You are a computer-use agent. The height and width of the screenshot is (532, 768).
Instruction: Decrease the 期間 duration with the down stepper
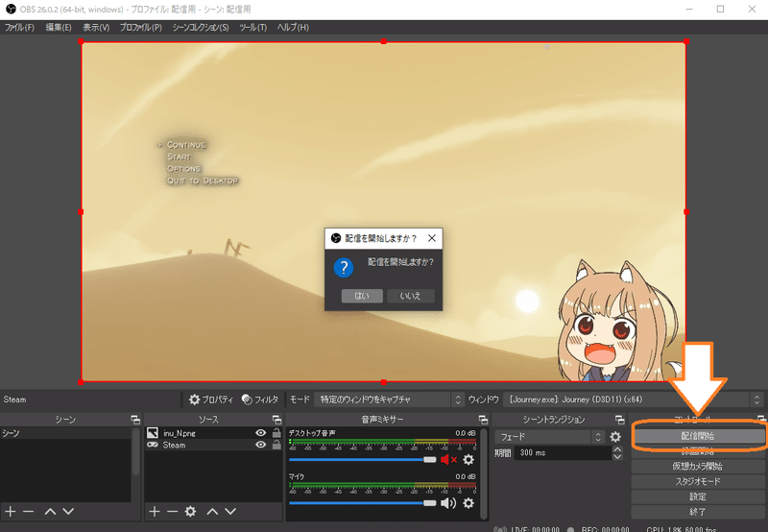(x=617, y=456)
